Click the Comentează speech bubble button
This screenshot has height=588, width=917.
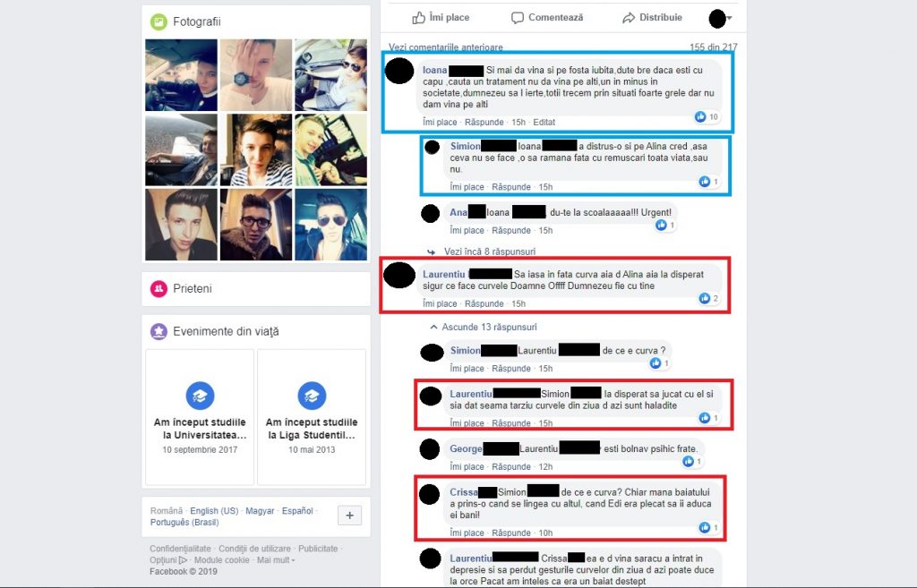click(547, 18)
